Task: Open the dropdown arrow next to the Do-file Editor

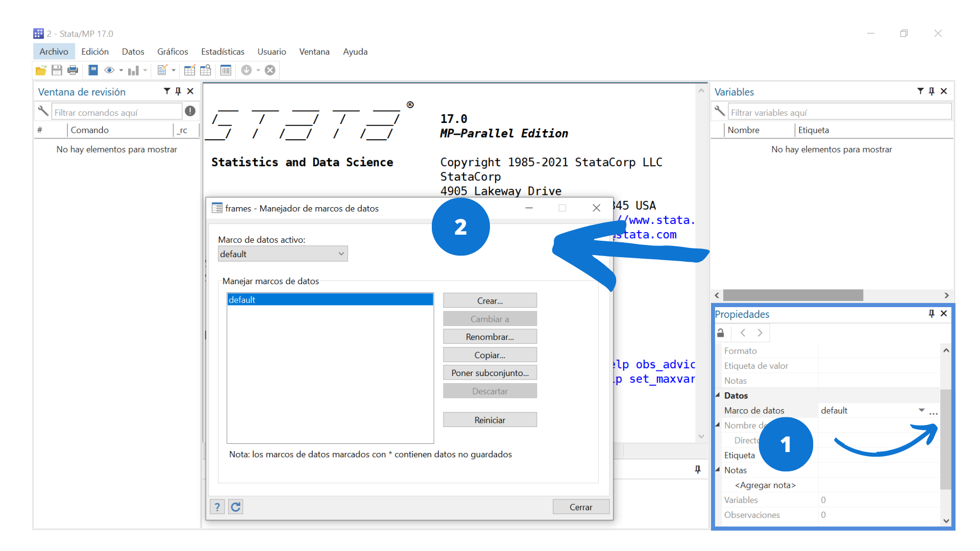Action: (174, 70)
